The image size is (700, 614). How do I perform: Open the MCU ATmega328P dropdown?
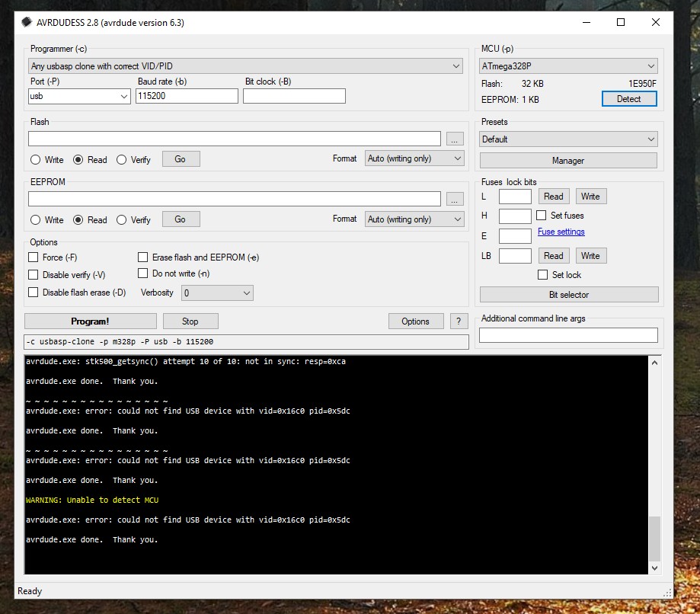[568, 66]
